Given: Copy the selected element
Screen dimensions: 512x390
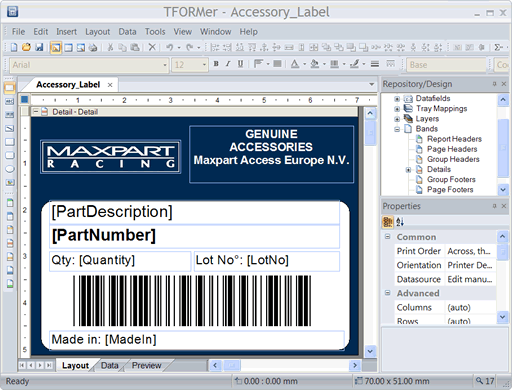Looking at the screenshot, I should pyautogui.click(x=122, y=47).
